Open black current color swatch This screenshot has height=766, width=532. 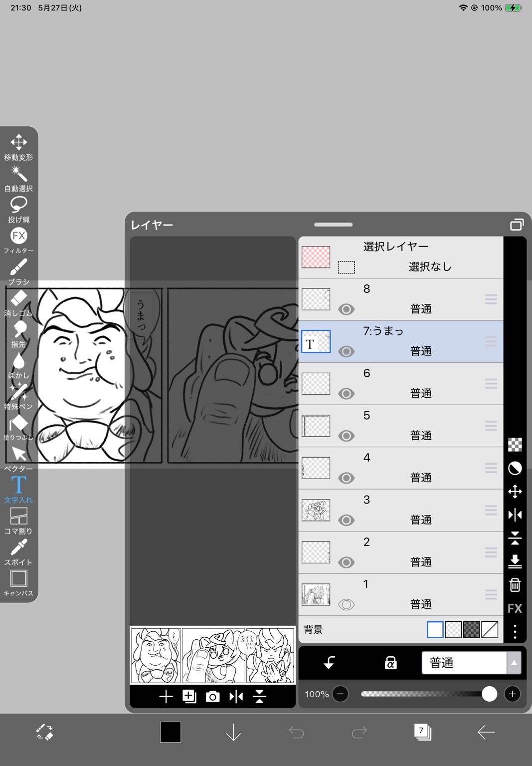tap(171, 732)
